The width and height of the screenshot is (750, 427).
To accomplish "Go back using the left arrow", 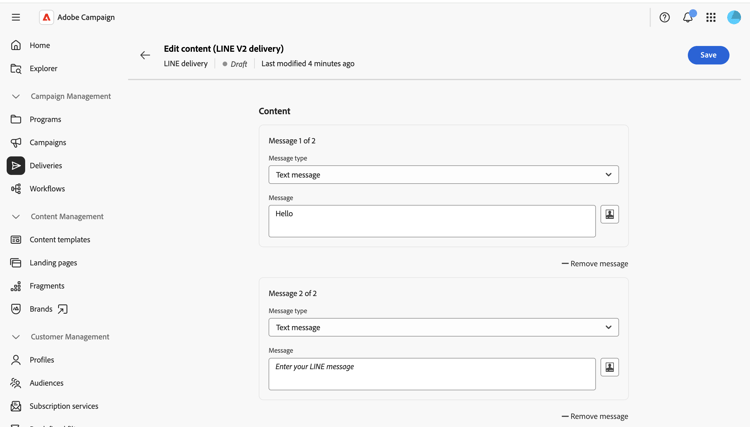I will [x=145, y=55].
